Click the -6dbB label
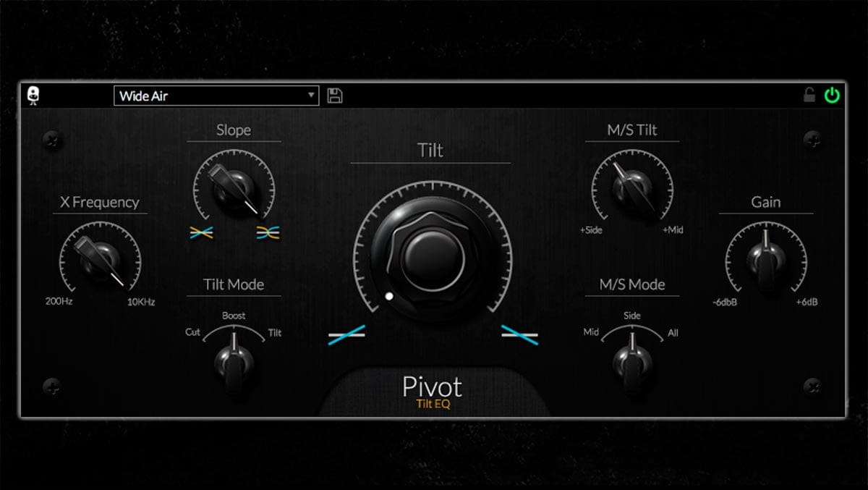The width and height of the screenshot is (868, 490). (x=724, y=302)
